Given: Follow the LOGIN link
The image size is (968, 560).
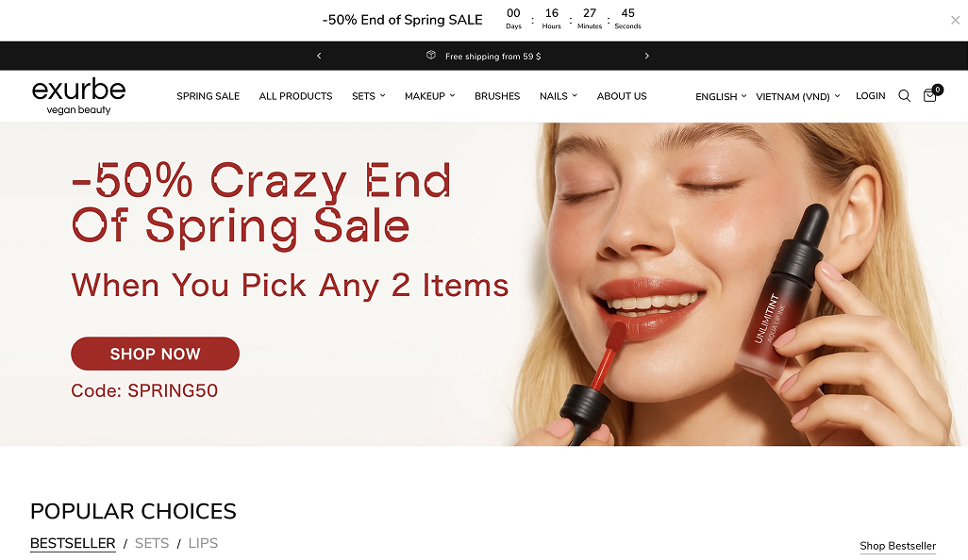Looking at the screenshot, I should coord(871,95).
